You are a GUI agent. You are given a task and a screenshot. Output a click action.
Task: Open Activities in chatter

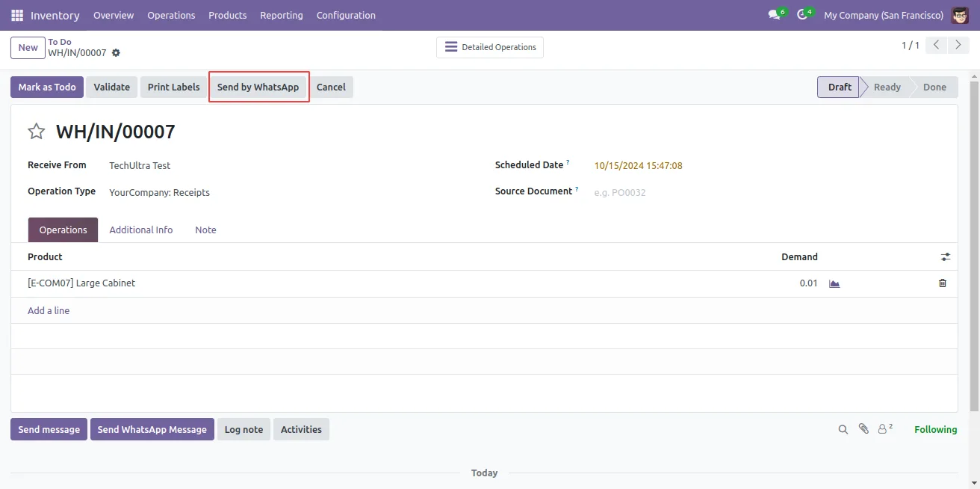pyautogui.click(x=301, y=429)
